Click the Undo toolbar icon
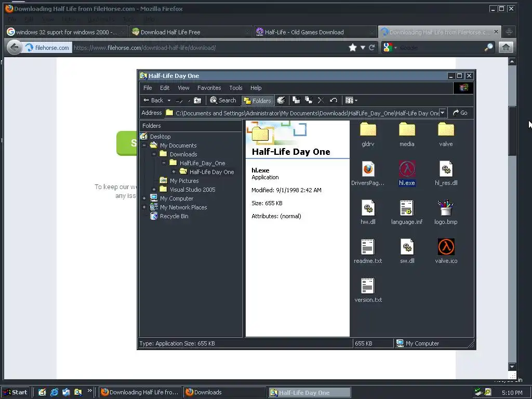Image resolution: width=532 pixels, height=399 pixels. point(333,100)
